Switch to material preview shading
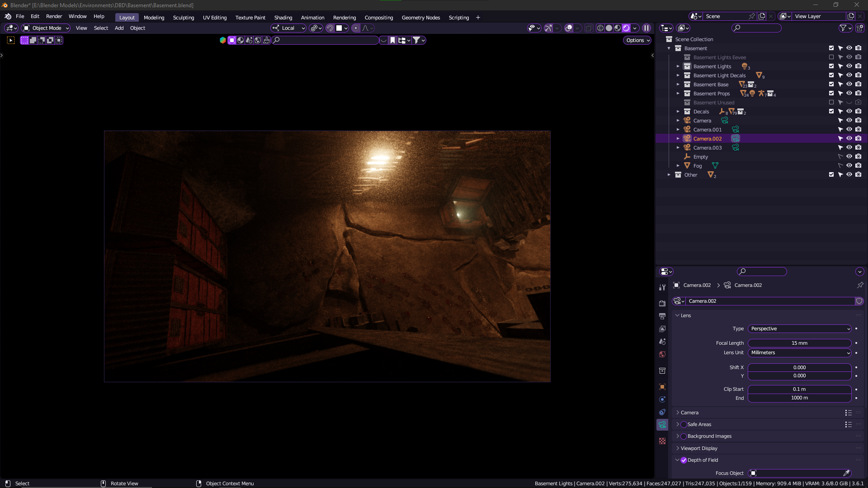Image resolution: width=868 pixels, height=488 pixels. [x=618, y=28]
